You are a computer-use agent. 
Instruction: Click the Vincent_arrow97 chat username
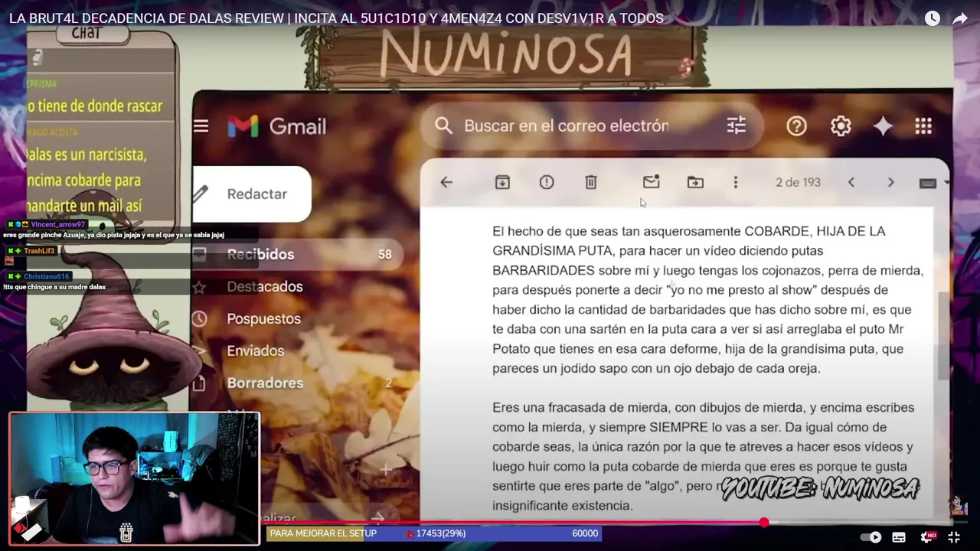point(58,224)
